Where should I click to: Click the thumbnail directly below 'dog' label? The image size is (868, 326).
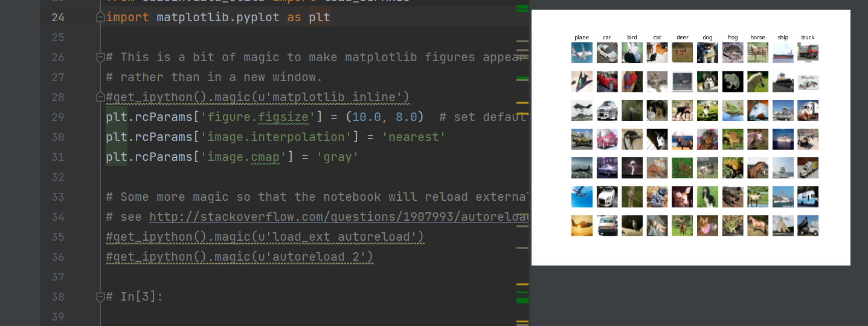tap(707, 53)
